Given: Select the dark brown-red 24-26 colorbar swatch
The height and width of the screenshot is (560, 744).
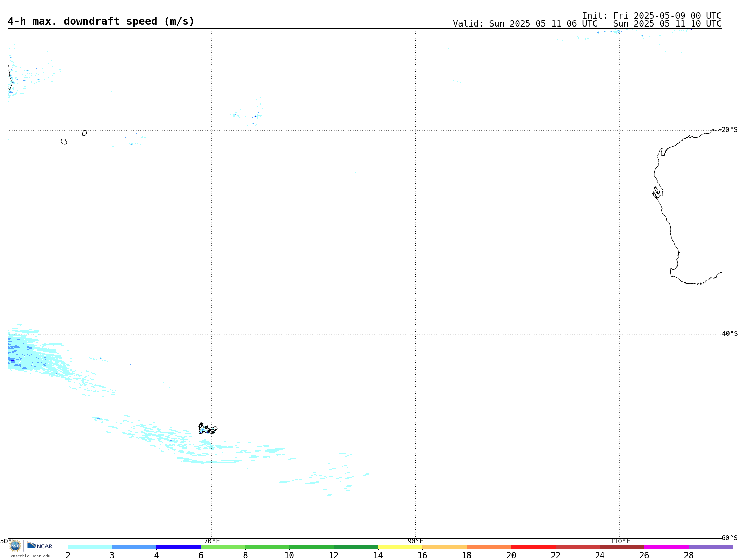Looking at the screenshot, I should click(622, 547).
